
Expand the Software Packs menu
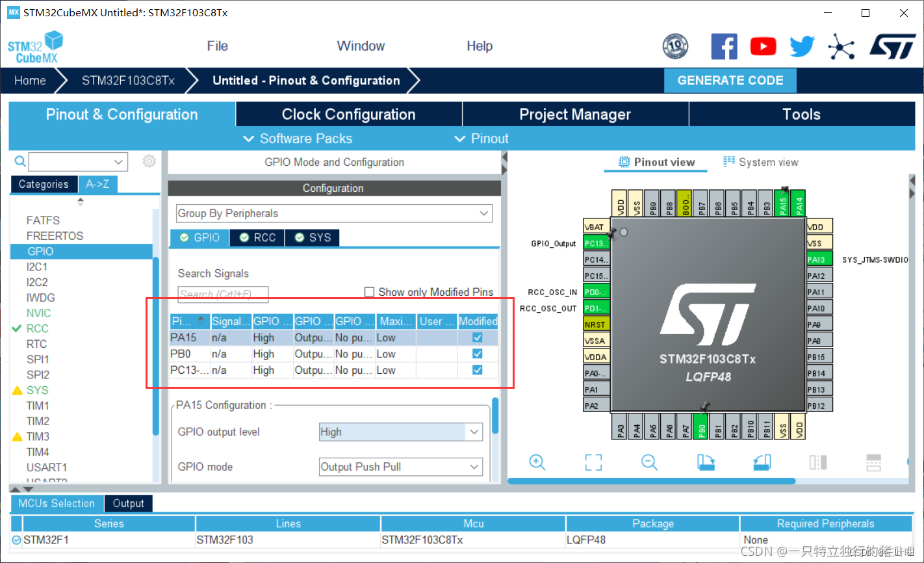[298, 138]
